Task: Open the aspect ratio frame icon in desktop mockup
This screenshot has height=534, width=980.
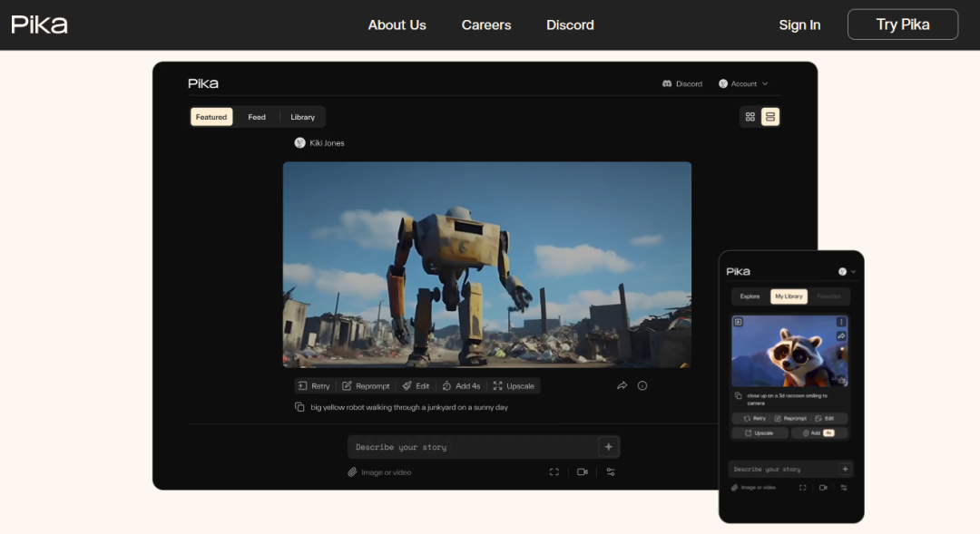Action: [x=554, y=471]
